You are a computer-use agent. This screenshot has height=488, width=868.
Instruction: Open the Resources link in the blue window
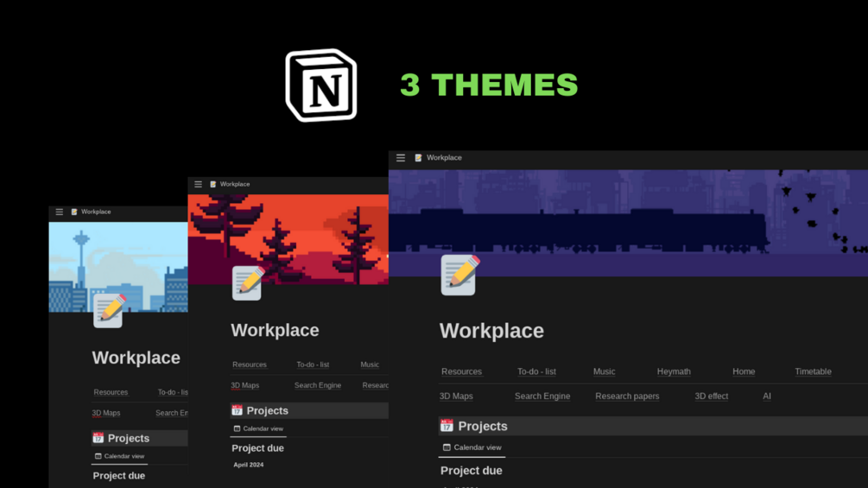(111, 392)
